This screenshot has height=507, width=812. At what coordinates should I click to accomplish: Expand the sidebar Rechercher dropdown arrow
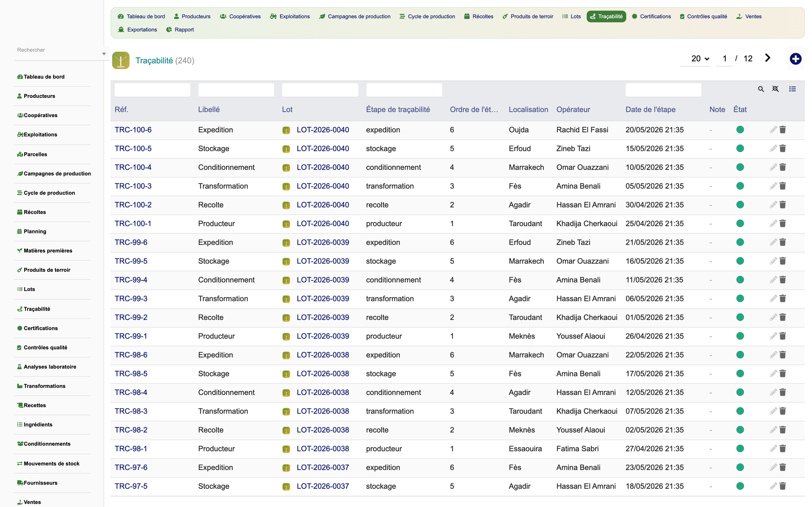pyautogui.click(x=104, y=54)
